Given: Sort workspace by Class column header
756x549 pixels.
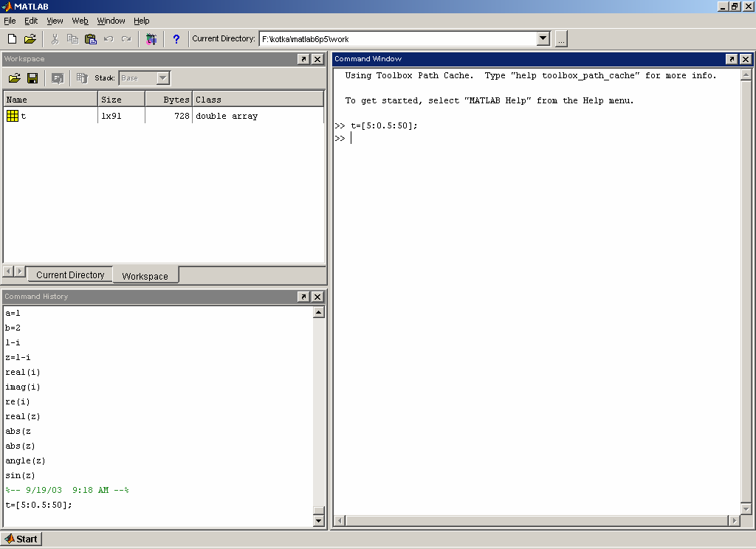Looking at the screenshot, I should tap(258, 100).
